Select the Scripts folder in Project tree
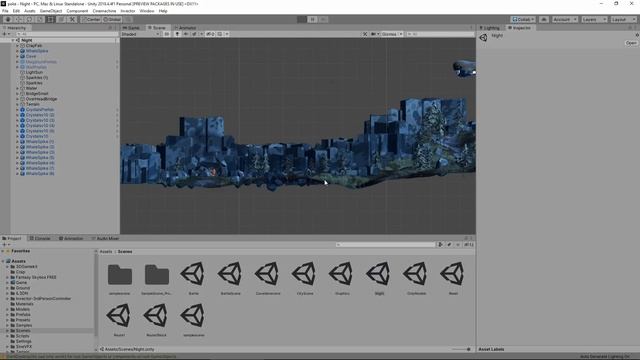Viewport: 640px width, 360px height. tap(22, 336)
